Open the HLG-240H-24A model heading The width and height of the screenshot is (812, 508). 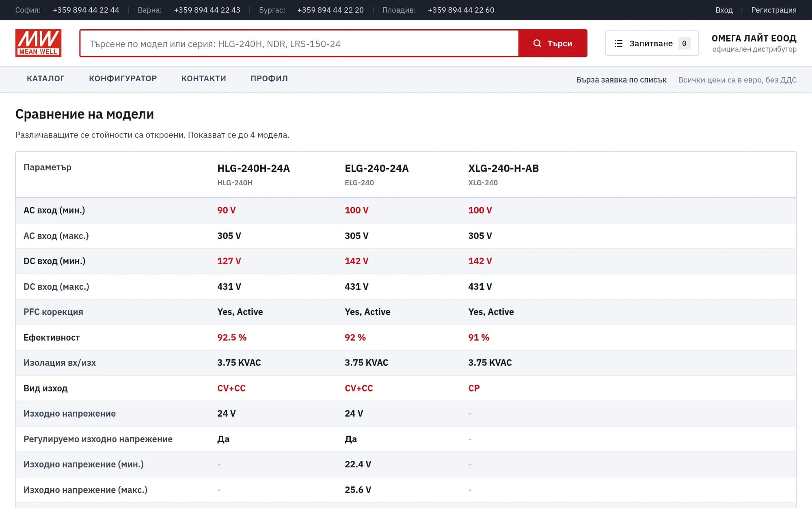point(253,168)
